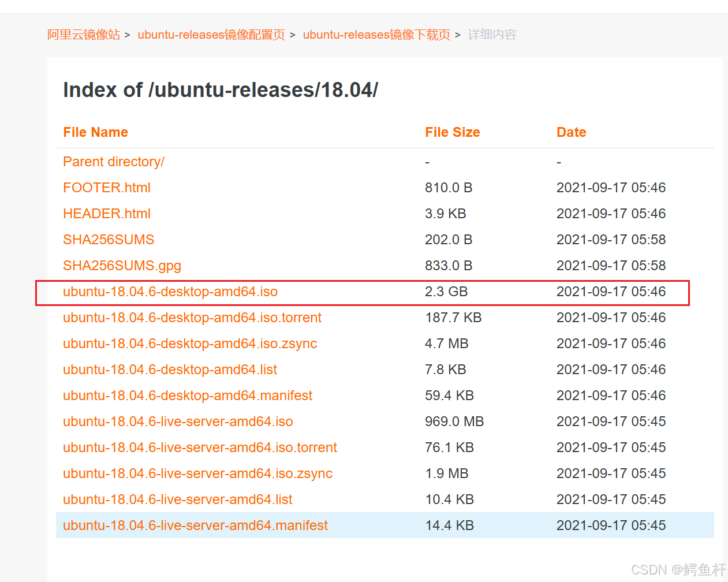Click the 详细内容 breadcrumb item
The width and height of the screenshot is (728, 582).
tap(492, 35)
